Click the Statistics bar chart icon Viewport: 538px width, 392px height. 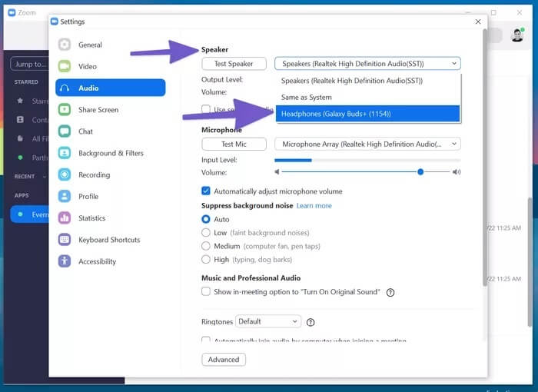[x=64, y=218]
